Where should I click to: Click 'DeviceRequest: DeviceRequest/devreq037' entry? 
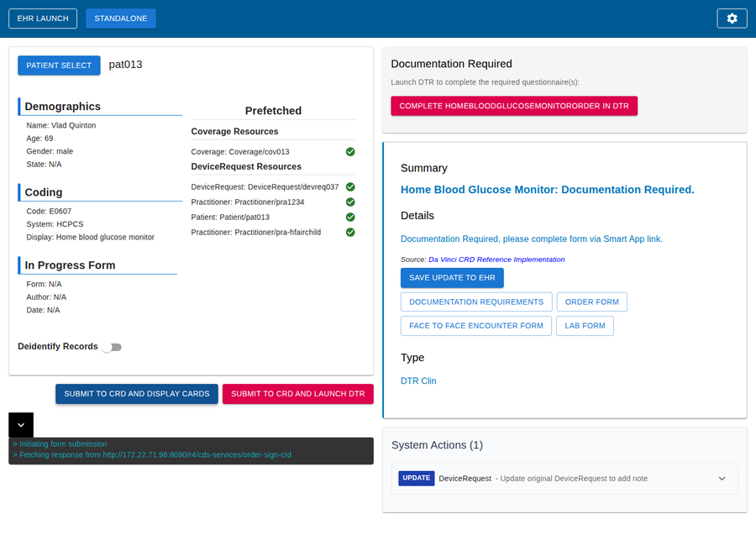pyautogui.click(x=265, y=186)
